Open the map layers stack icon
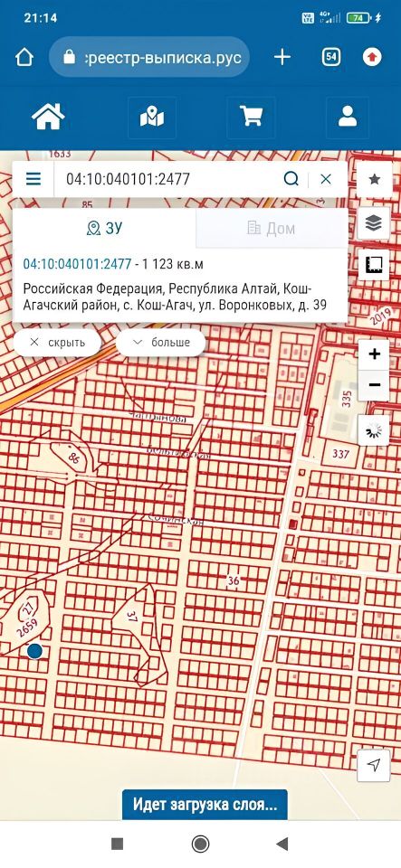 tap(375, 223)
